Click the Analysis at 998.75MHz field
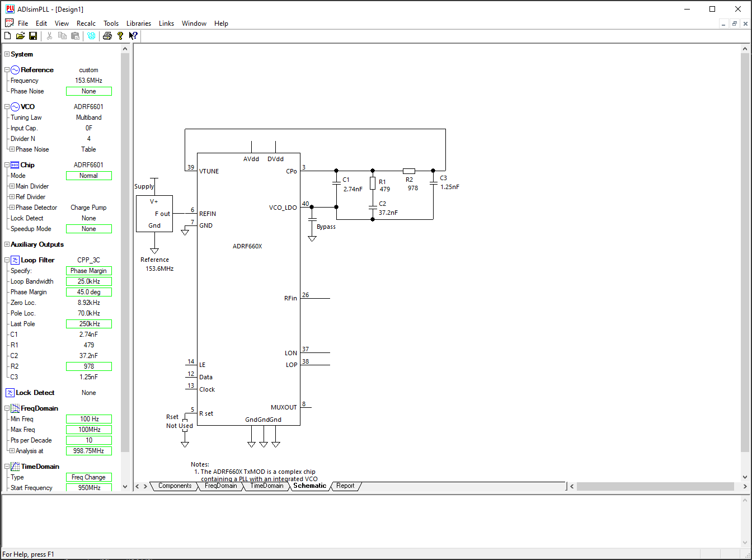Viewport: 752px width, 560px height. point(89,451)
